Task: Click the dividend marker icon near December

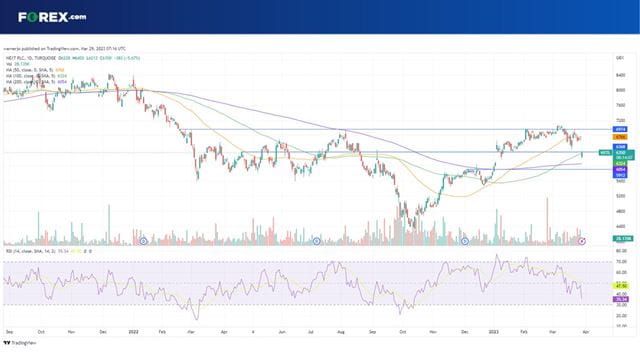Action: pos(465,241)
